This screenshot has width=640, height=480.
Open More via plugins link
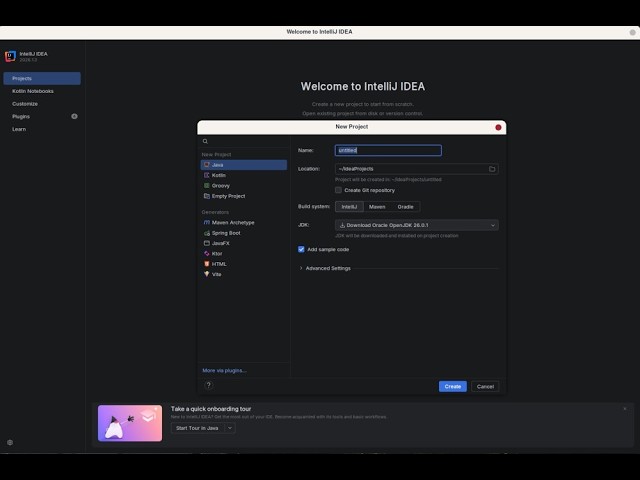point(224,371)
